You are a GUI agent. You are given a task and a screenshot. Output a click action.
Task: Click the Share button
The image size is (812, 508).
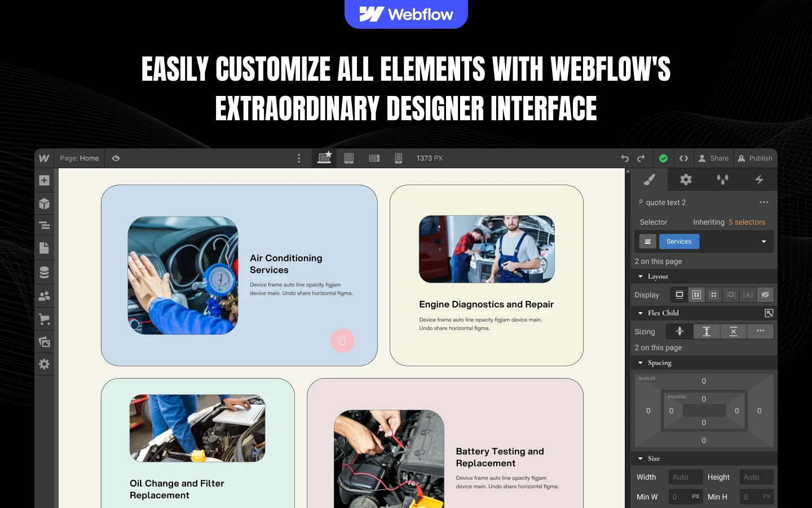click(x=713, y=159)
